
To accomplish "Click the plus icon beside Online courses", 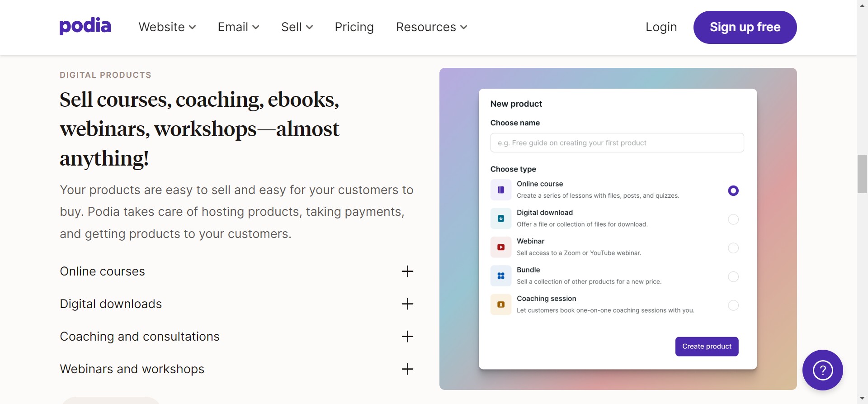I will [407, 271].
